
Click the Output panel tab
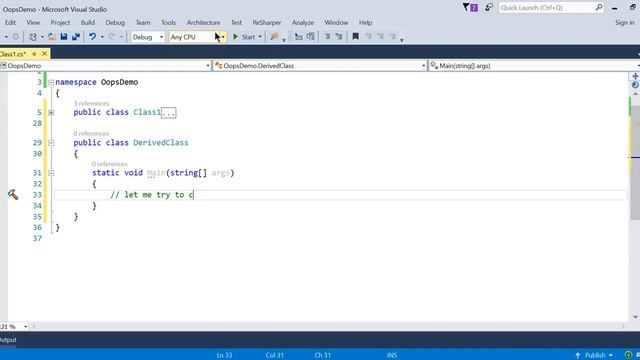coord(8,340)
